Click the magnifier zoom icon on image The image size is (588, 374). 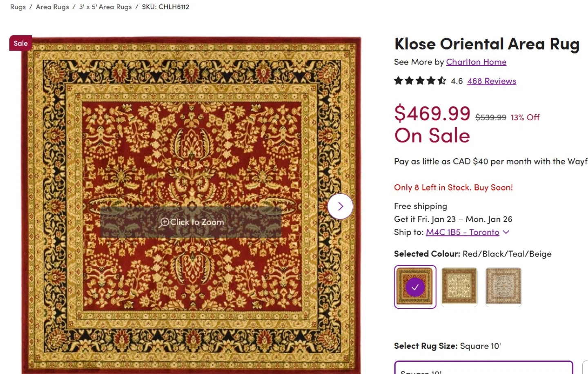164,222
